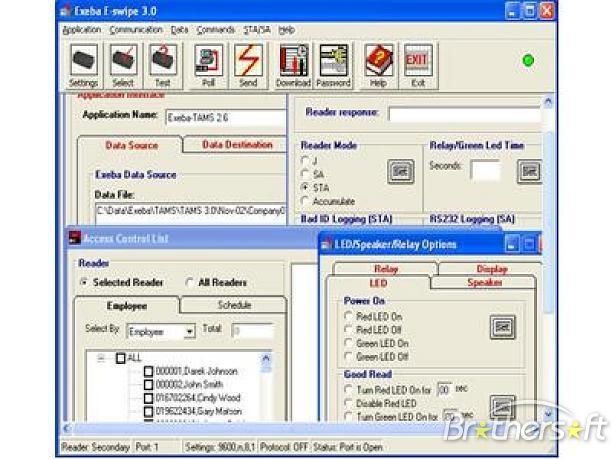Open Download toolbar icon

[294, 66]
